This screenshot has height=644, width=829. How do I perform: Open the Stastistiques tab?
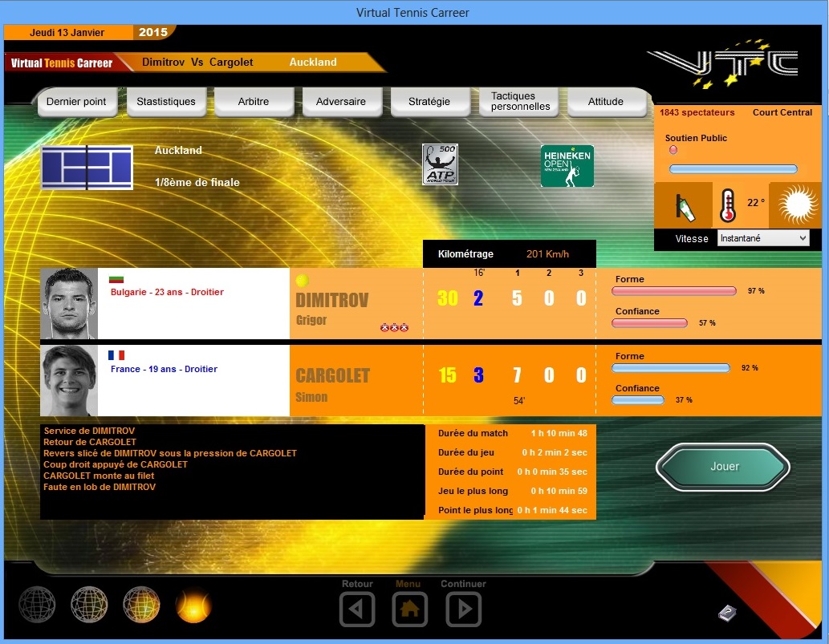166,102
